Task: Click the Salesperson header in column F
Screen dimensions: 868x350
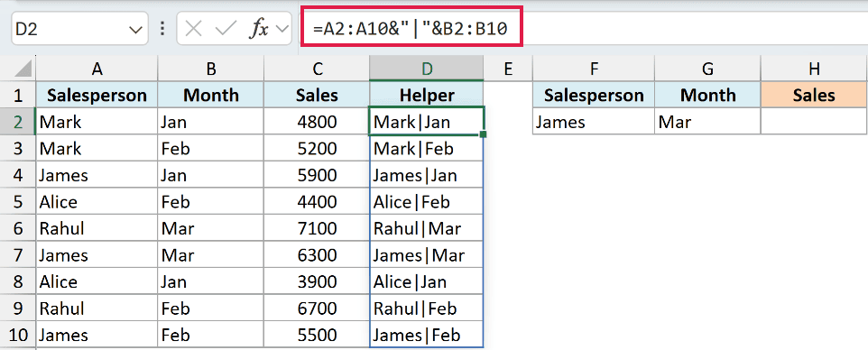Action: [594, 96]
